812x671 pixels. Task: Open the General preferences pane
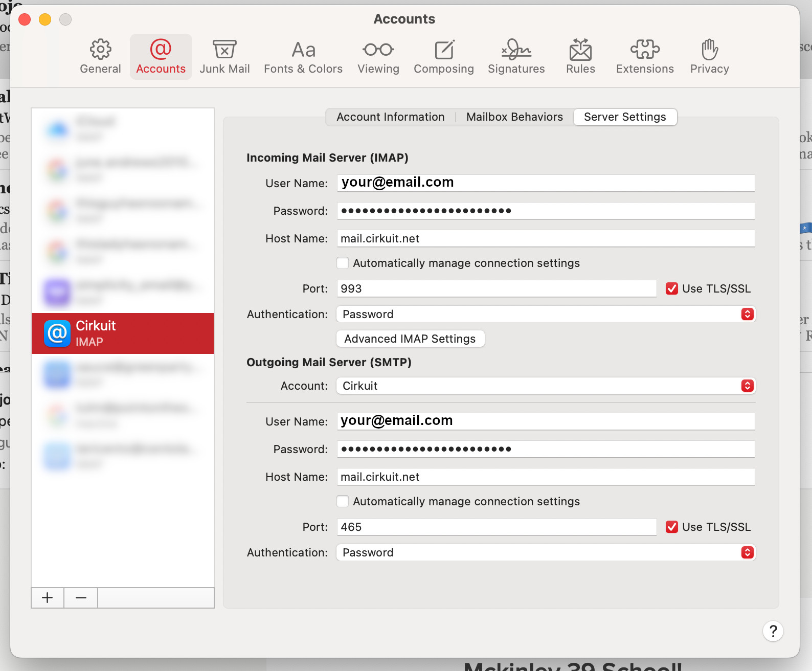point(100,56)
